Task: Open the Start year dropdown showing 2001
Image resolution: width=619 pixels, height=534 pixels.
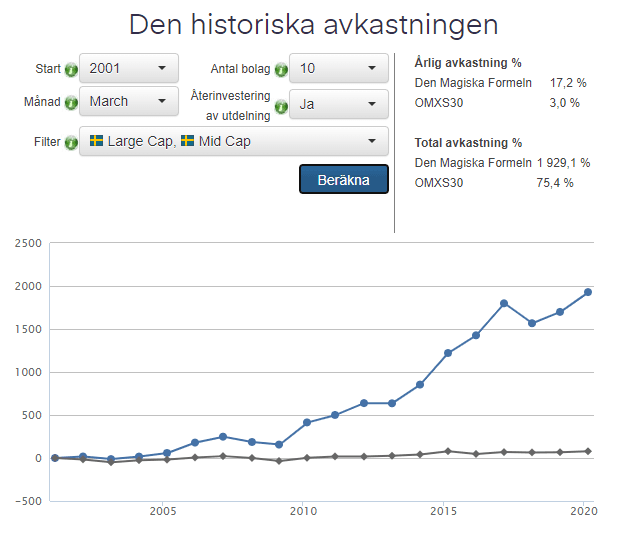Action: coord(129,69)
